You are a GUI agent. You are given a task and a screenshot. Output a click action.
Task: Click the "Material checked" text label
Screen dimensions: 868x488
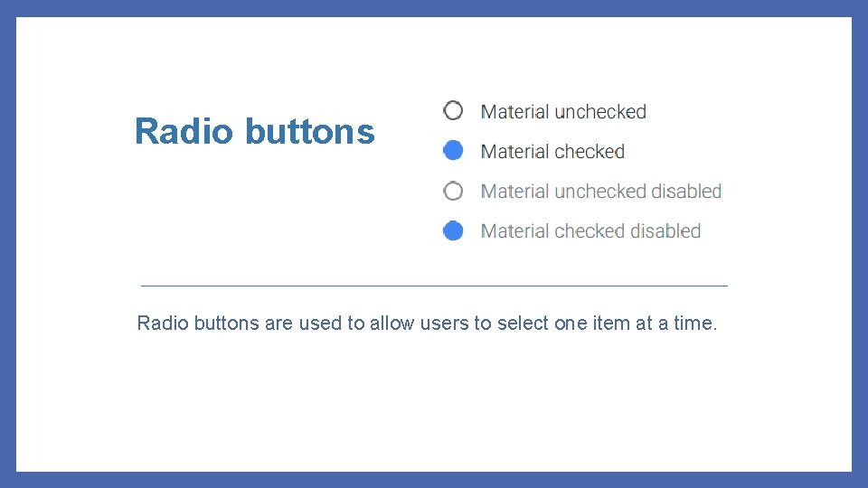(552, 152)
